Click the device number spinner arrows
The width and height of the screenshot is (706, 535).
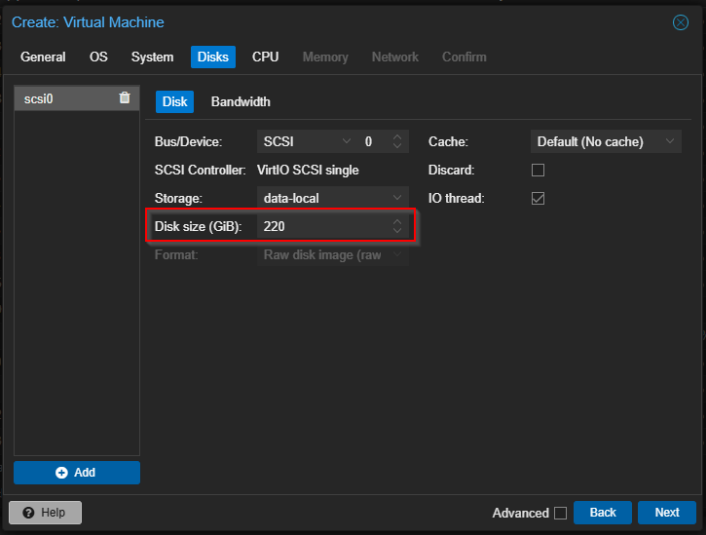[397, 142]
